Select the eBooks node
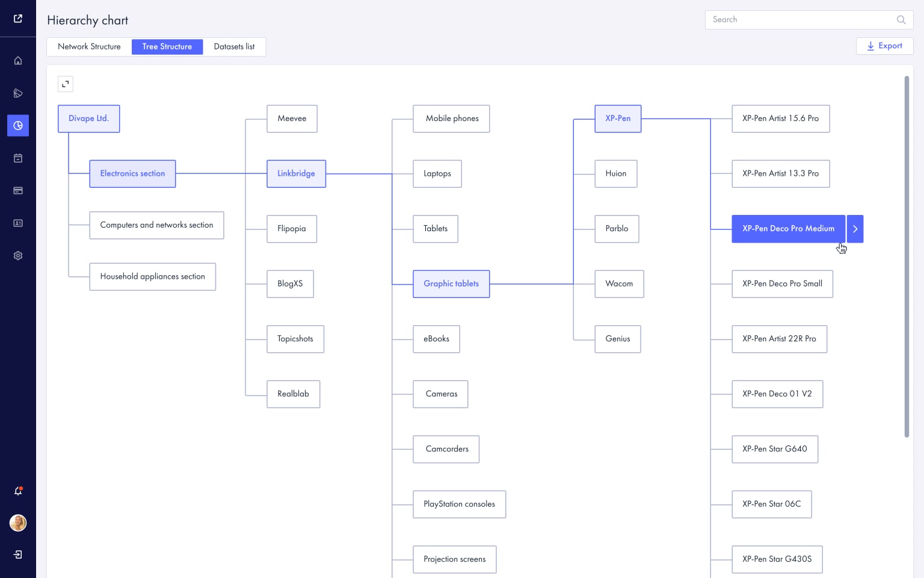This screenshot has height=578, width=924. 436,339
